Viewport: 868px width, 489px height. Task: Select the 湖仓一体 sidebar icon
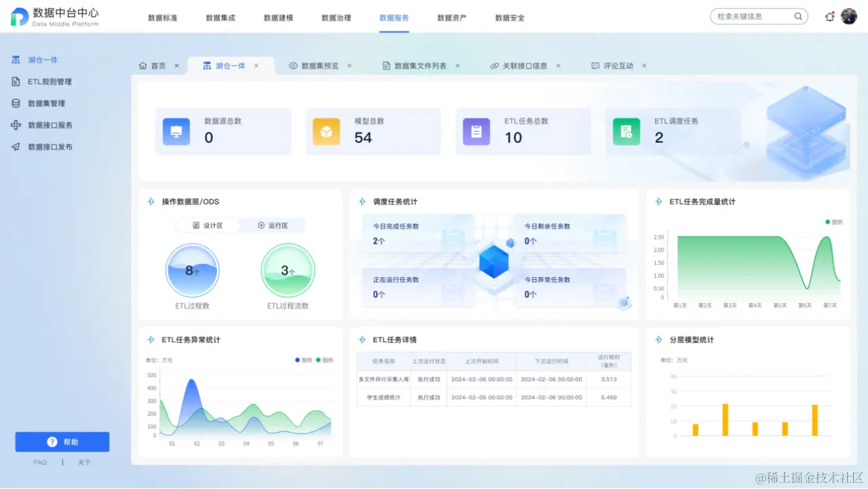15,60
